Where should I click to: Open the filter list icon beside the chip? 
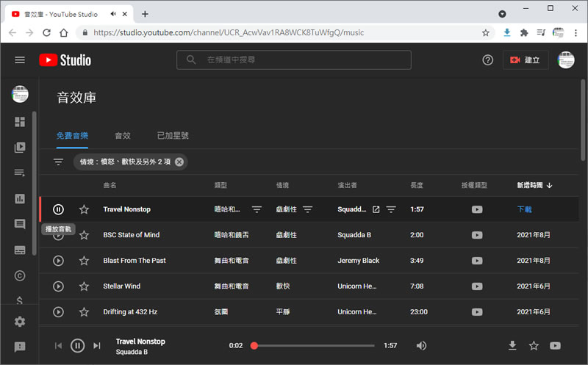(x=58, y=162)
